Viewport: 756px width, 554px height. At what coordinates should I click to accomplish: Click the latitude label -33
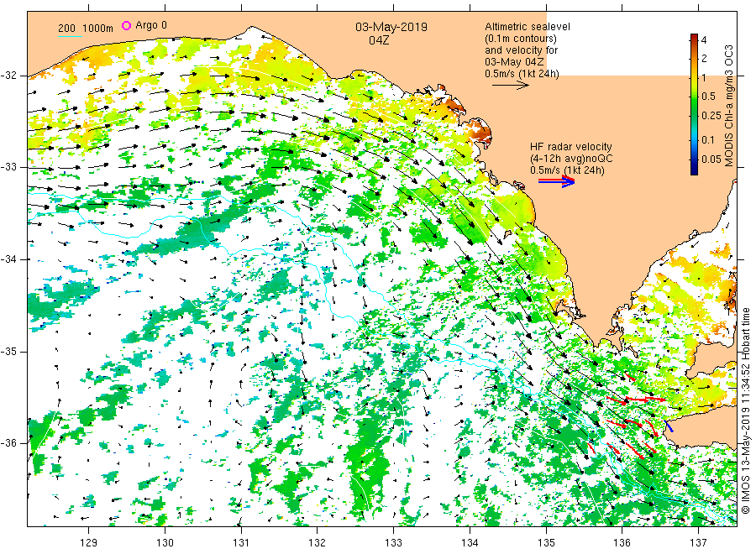9,167
